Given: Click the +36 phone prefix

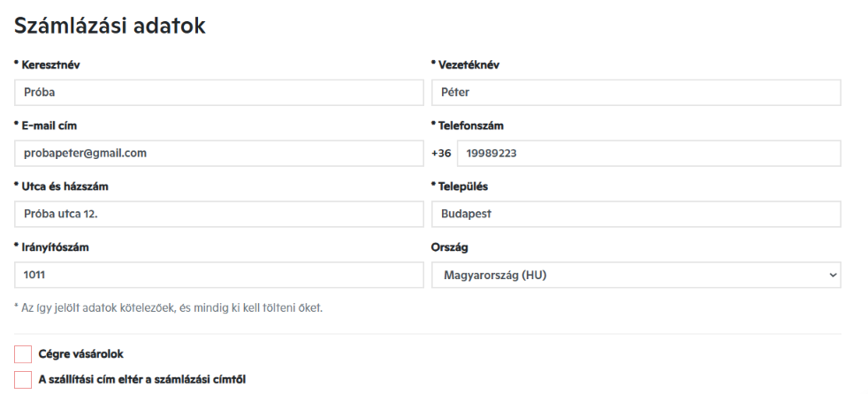Looking at the screenshot, I should point(441,154).
